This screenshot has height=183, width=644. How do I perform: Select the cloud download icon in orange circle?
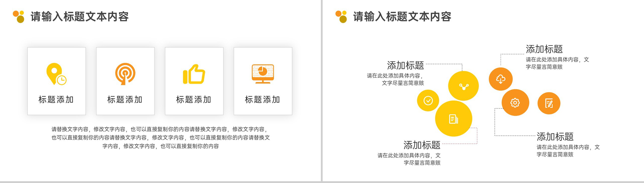click(501, 79)
